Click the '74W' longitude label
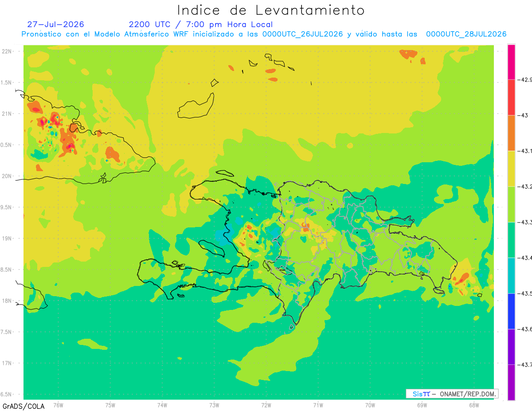The width and height of the screenshot is (532, 411). coord(162,405)
